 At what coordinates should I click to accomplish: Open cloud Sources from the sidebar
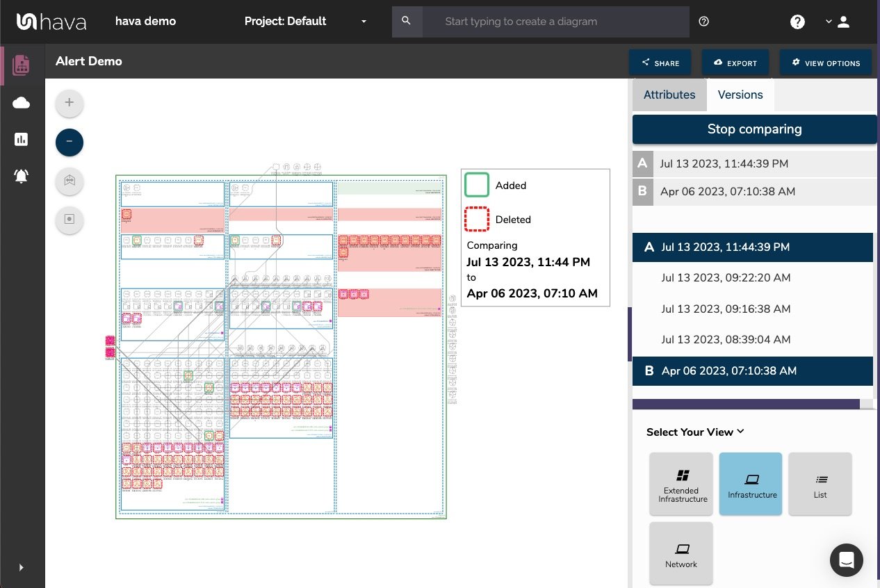click(21, 102)
